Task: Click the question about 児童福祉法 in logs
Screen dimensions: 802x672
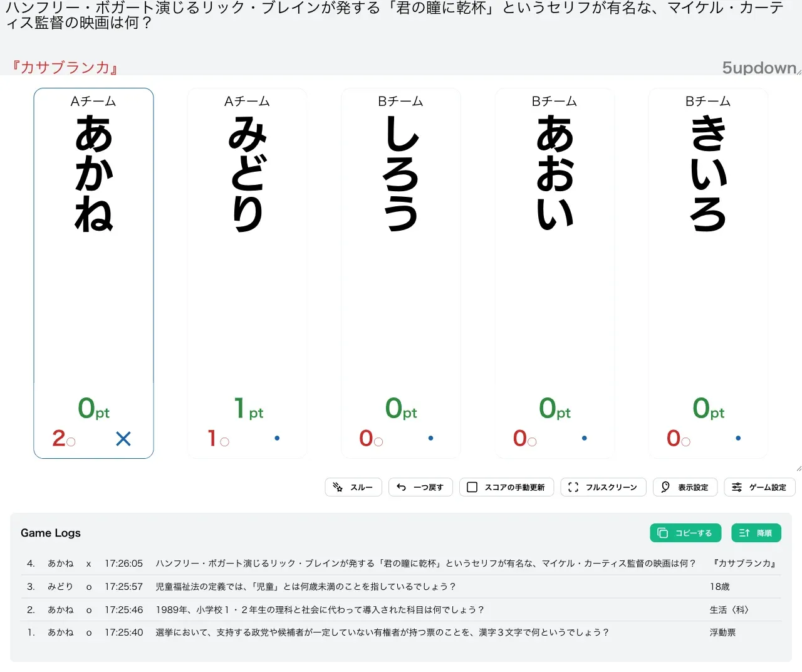Action: coord(306,587)
